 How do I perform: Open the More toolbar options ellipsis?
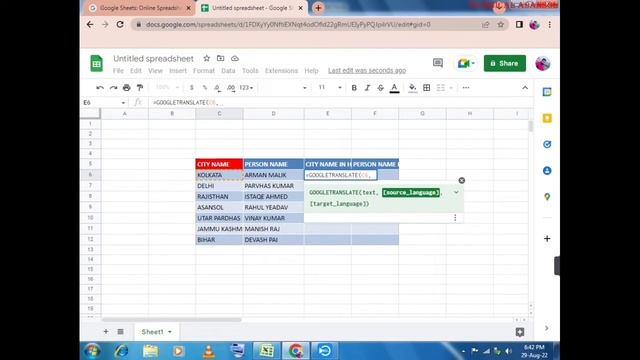(x=466, y=88)
